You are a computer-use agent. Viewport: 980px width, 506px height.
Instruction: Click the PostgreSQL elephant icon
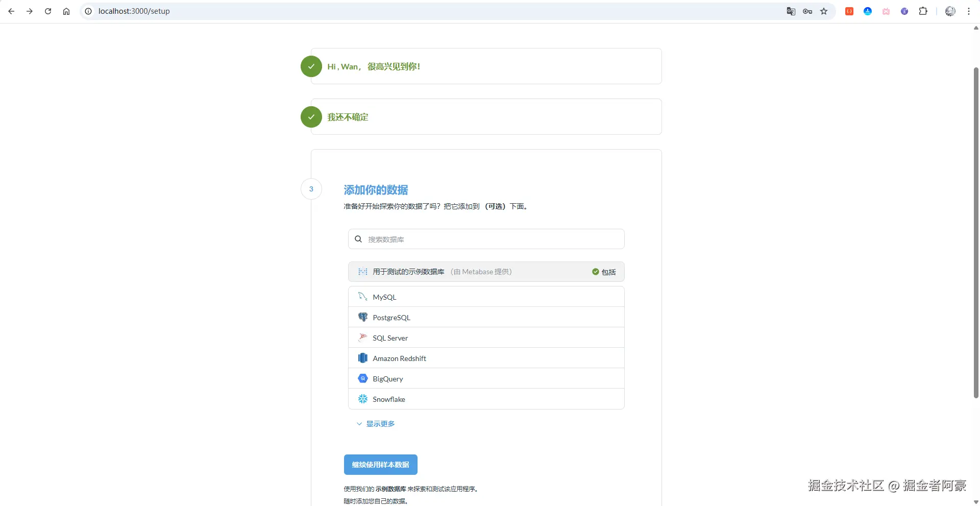(x=363, y=317)
